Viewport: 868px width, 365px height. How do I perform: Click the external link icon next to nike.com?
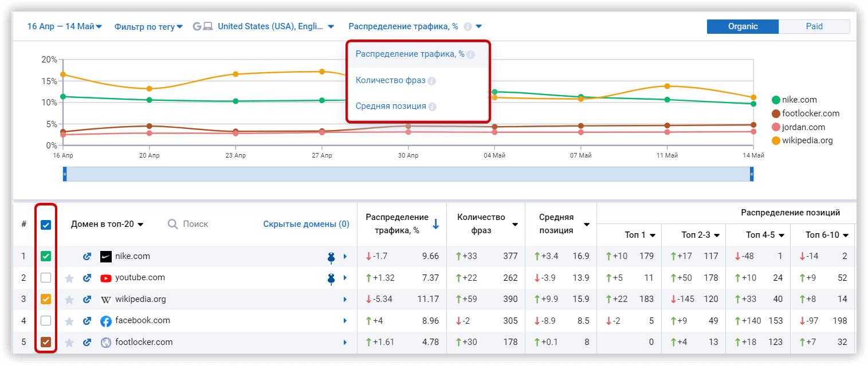click(x=87, y=256)
